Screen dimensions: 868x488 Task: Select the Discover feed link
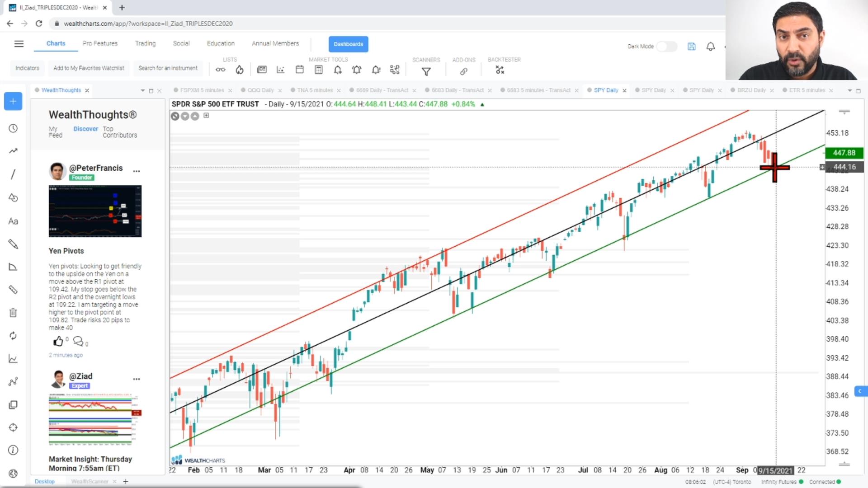pos(86,129)
